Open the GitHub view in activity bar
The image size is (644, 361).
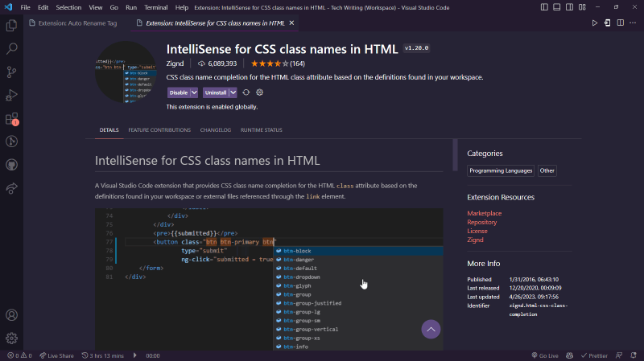click(11, 165)
